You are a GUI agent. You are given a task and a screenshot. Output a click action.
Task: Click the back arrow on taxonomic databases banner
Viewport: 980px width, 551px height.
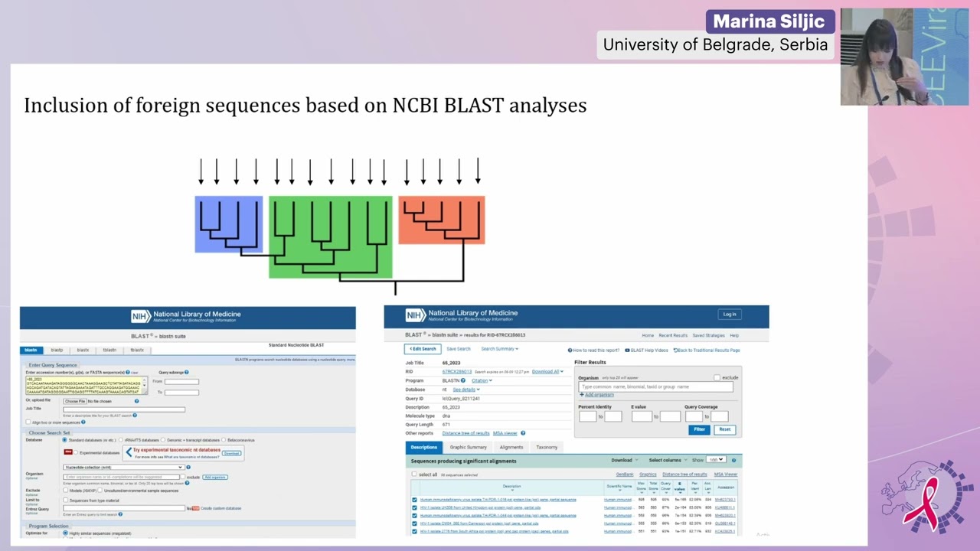(129, 452)
